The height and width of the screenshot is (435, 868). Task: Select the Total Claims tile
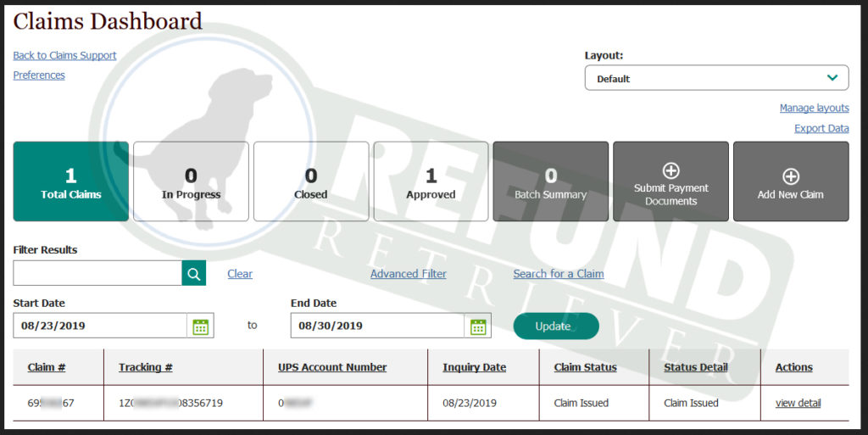point(71,181)
